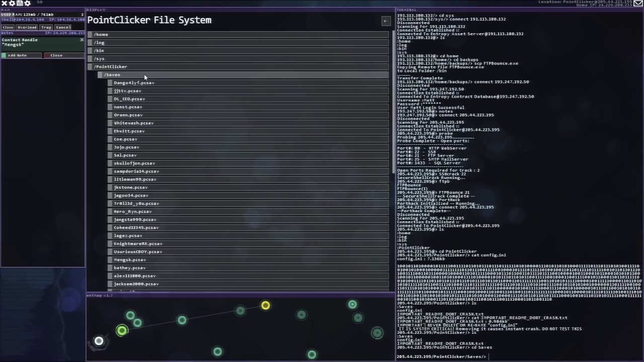
Task: Click the gear icon right of save disk
Action: tap(27, 4)
